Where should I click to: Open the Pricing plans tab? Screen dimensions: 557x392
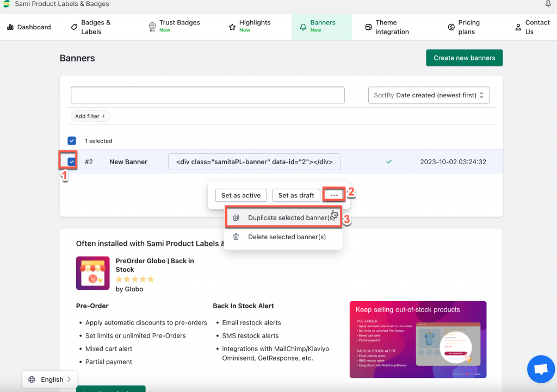pyautogui.click(x=464, y=27)
